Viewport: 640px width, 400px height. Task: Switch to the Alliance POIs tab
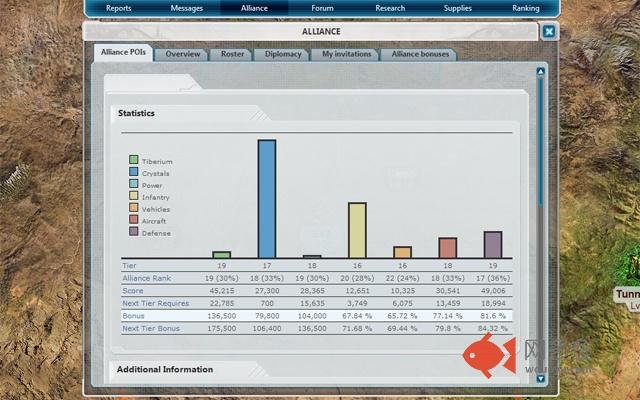point(123,52)
